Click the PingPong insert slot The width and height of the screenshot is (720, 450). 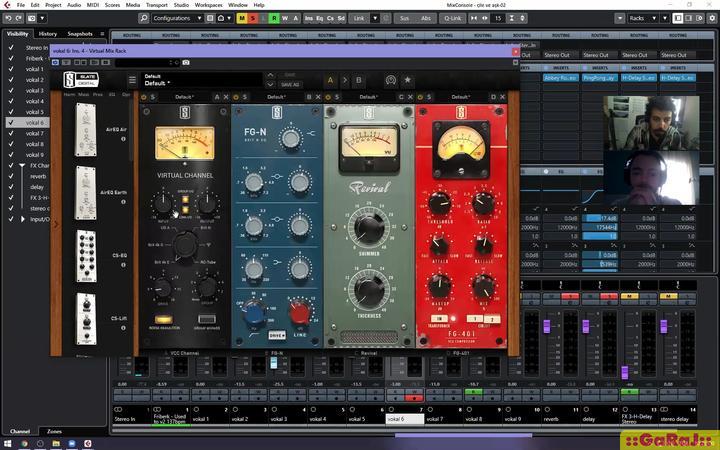point(600,78)
